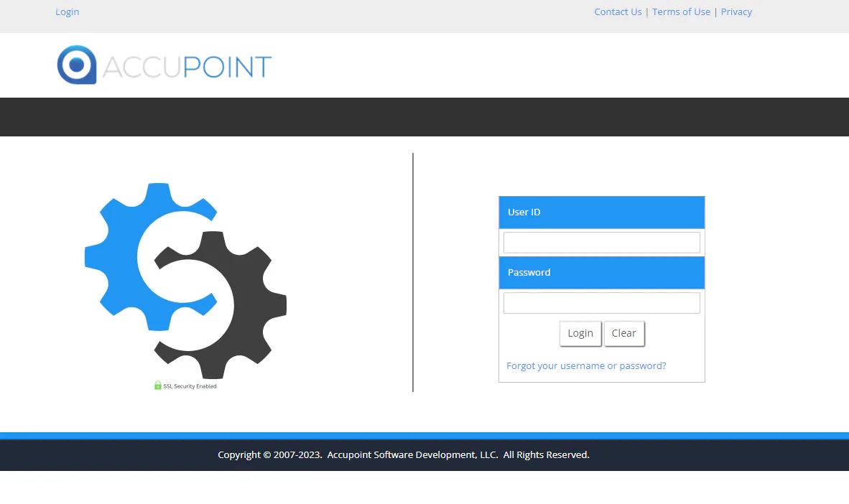Click the blue Password header bar
The width and height of the screenshot is (849, 504).
[601, 272]
